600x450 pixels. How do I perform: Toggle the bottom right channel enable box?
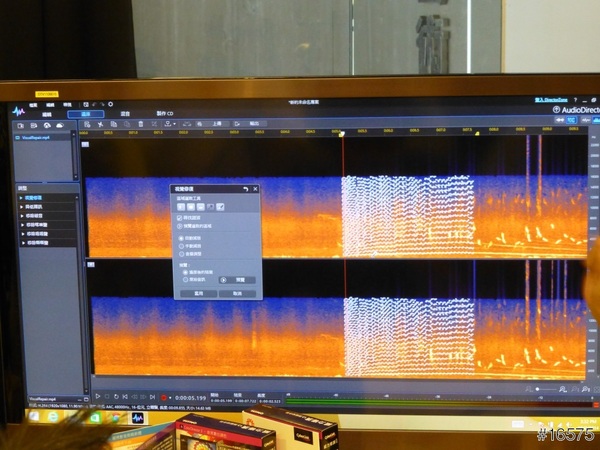(91, 264)
